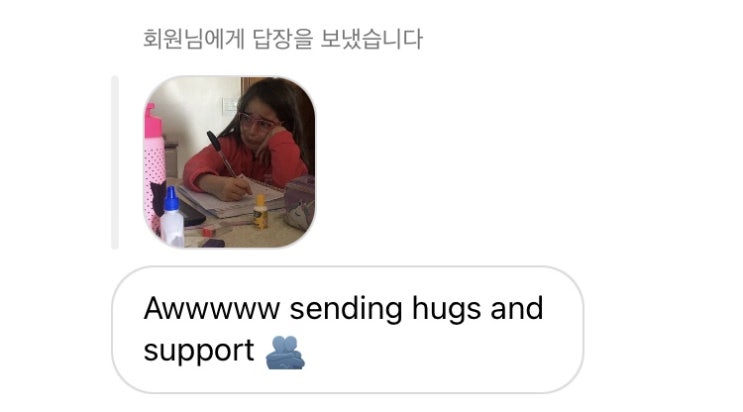The height and width of the screenshot is (412, 743).
Task: Click the pencil case at the photo's right edge
Action: [299, 203]
